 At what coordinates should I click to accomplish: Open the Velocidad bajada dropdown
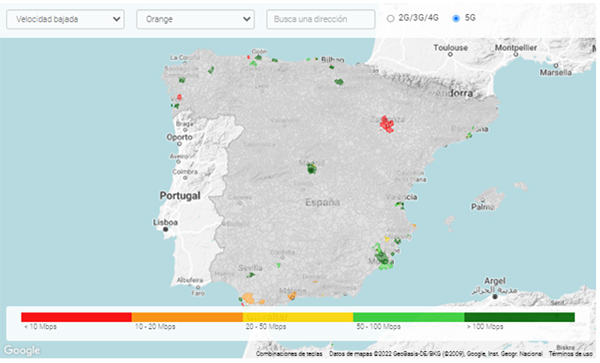tap(65, 19)
